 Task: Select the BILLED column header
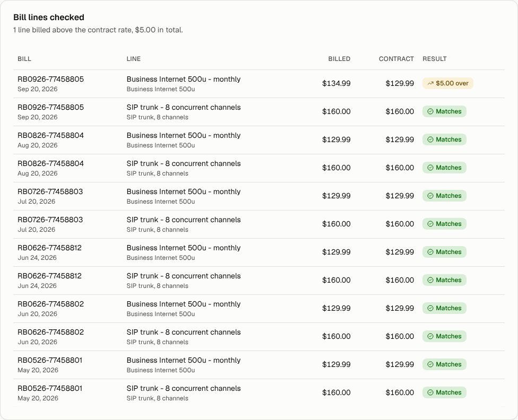[339, 59]
